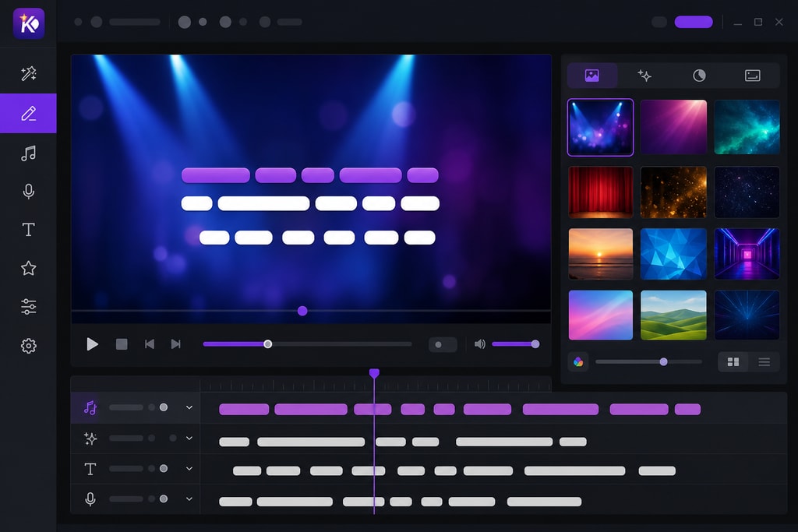Select the golden sparkles thumbnail
This screenshot has height=532, width=798.
coord(673,192)
